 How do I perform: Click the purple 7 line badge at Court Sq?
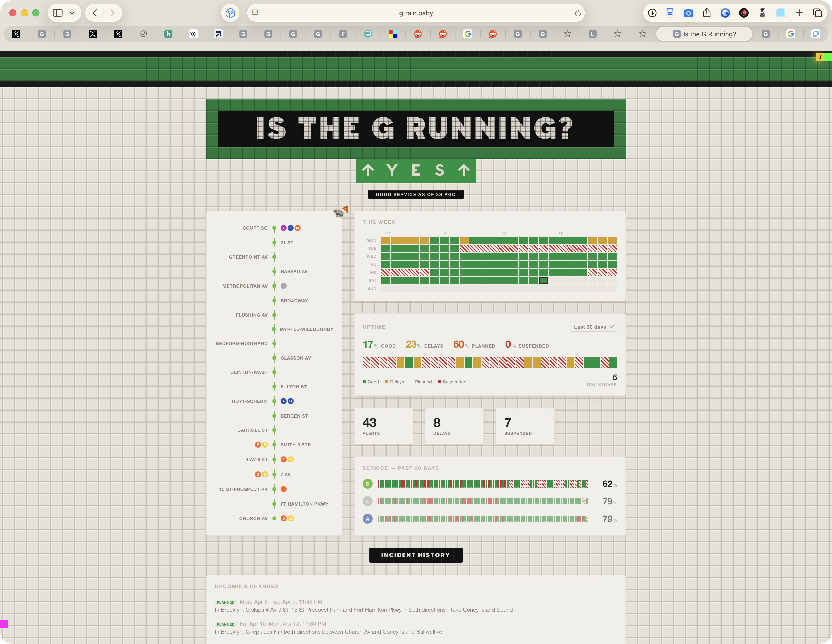pyautogui.click(x=283, y=228)
